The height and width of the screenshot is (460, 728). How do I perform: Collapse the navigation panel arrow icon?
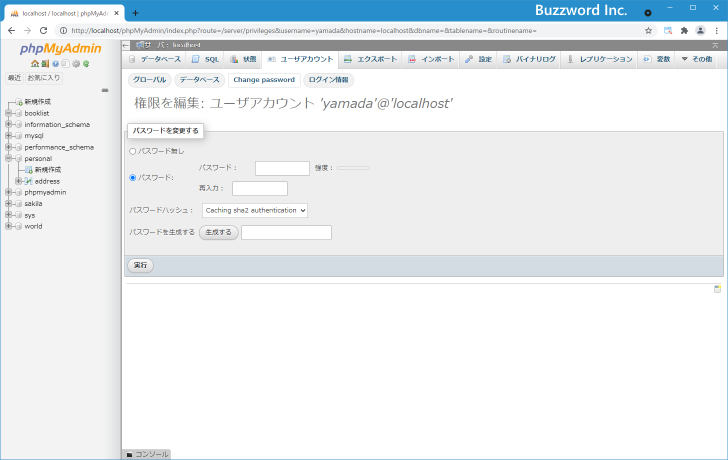pyautogui.click(x=126, y=45)
